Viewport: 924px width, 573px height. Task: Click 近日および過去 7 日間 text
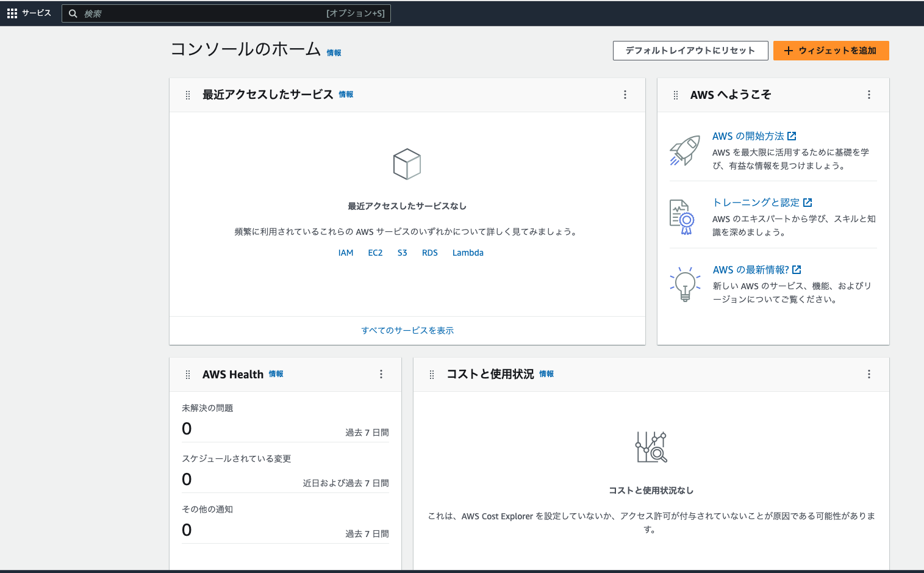point(346,483)
